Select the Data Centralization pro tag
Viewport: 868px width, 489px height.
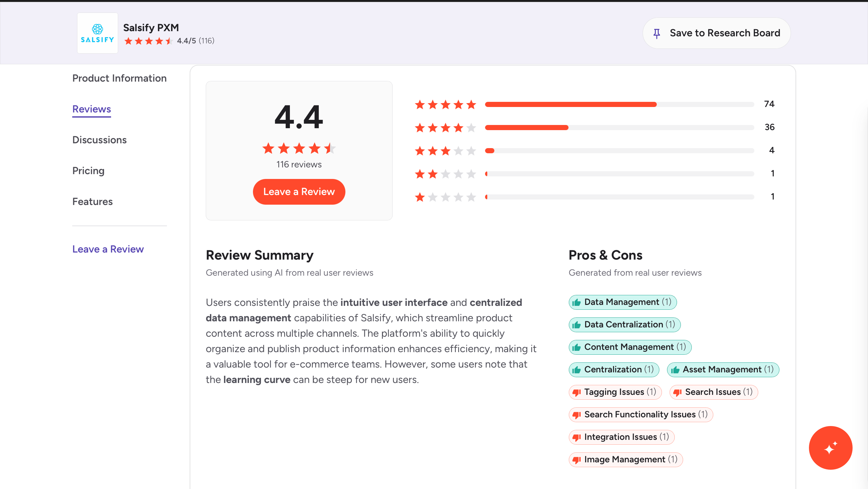point(624,325)
